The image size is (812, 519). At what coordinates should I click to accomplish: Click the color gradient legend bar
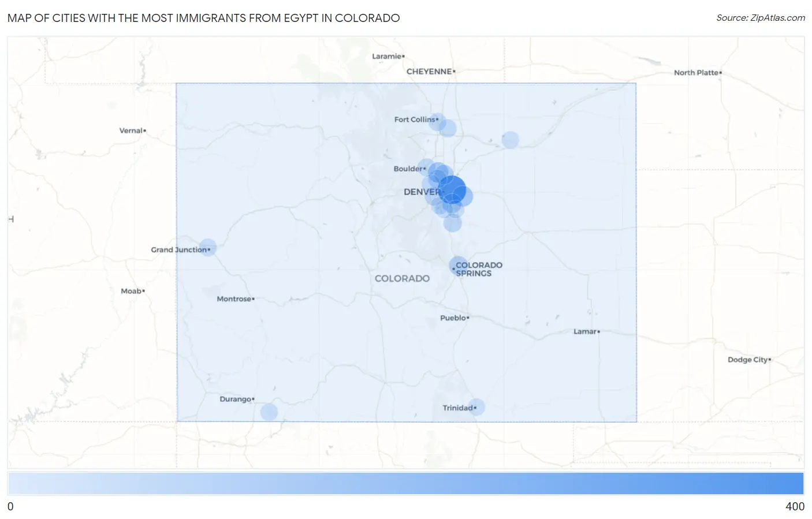[x=405, y=483]
